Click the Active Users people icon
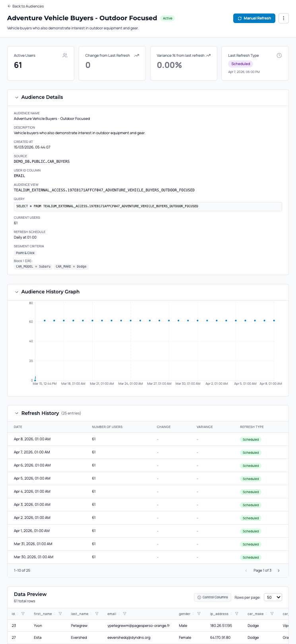This screenshot has height=644, width=296. pyautogui.click(x=65, y=56)
